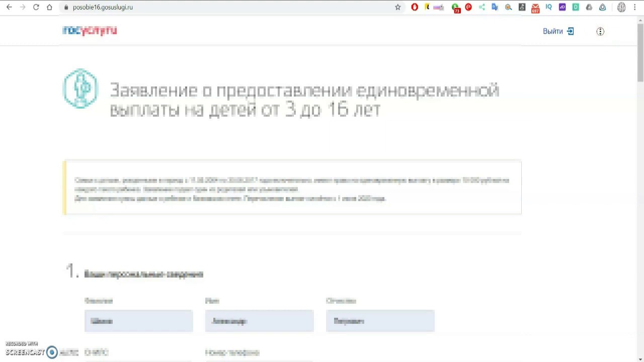Go back to the previous browser page

[x=9, y=7]
